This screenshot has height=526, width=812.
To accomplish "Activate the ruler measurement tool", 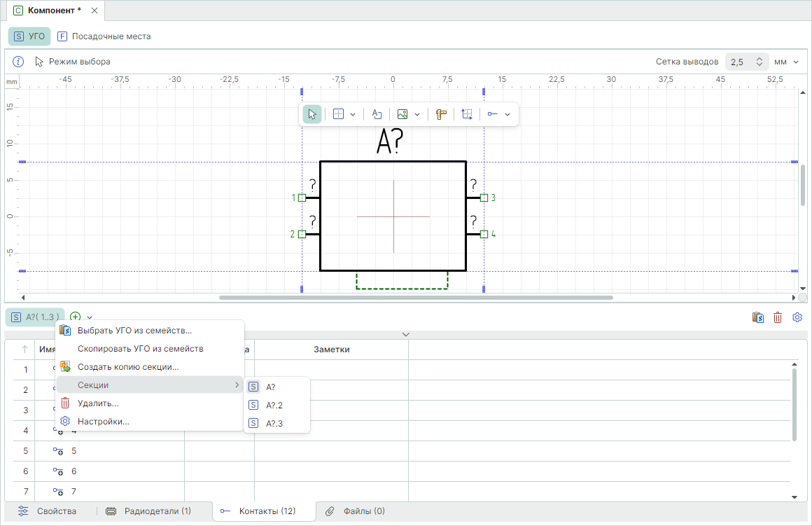I will pyautogui.click(x=441, y=114).
